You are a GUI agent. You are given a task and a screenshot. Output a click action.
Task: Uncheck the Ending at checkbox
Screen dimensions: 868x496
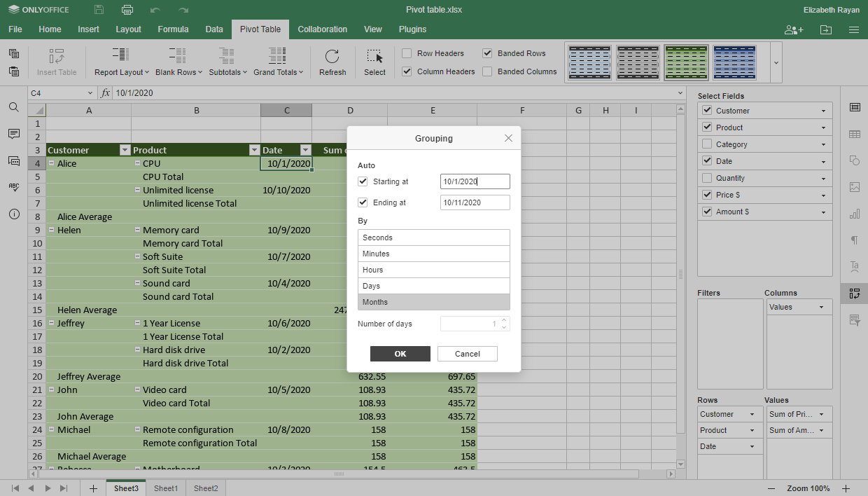[363, 202]
